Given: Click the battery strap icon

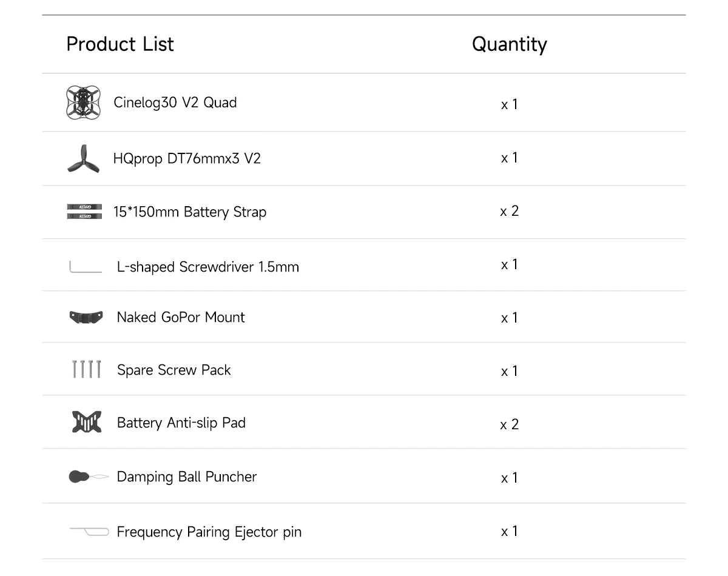Looking at the screenshot, I should click(x=84, y=212).
